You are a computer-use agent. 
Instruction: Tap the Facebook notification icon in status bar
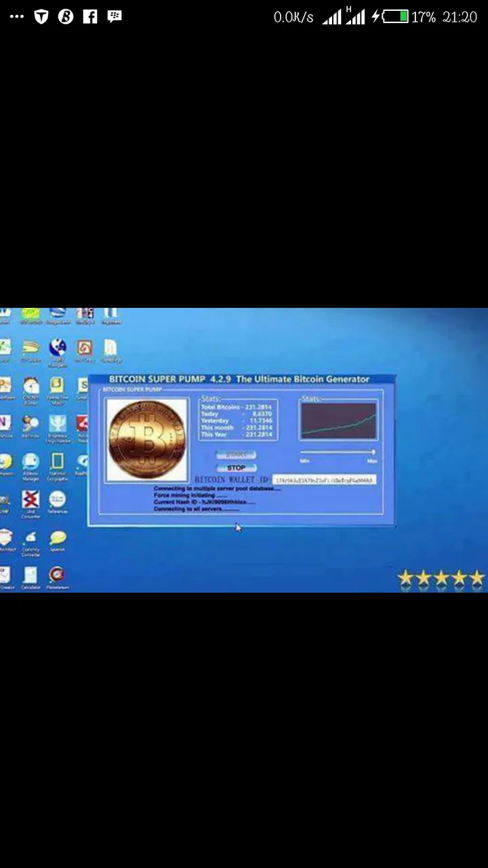pyautogui.click(x=90, y=17)
